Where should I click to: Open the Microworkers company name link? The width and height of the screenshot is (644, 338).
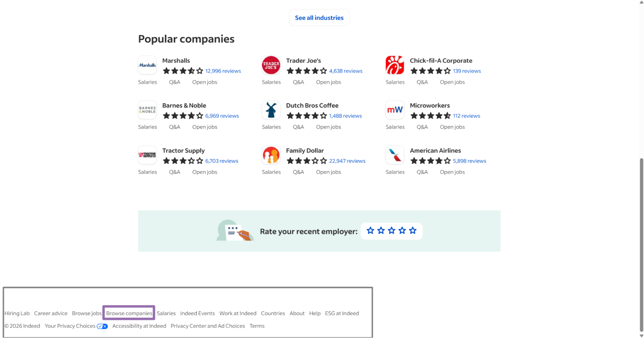coord(430,105)
